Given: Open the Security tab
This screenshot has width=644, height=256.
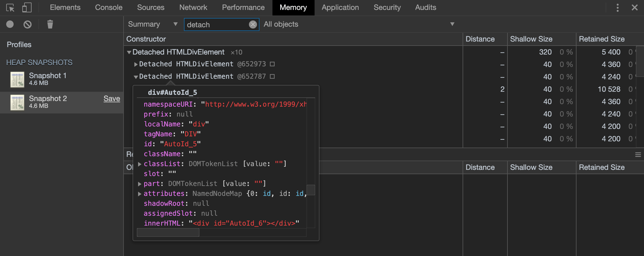Looking at the screenshot, I should (x=387, y=7).
